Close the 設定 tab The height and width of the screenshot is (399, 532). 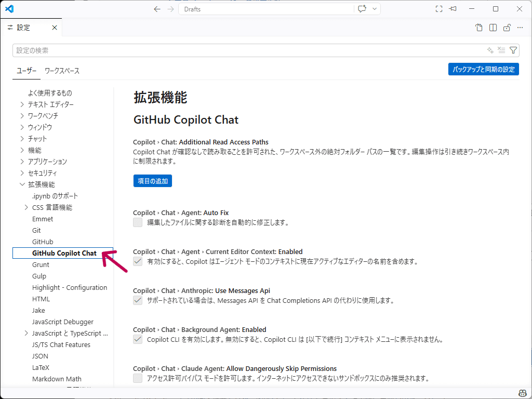54,28
